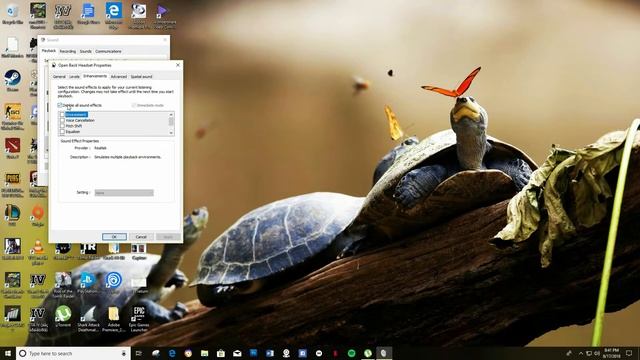Open File Explorer from the taskbar

pos(204,353)
